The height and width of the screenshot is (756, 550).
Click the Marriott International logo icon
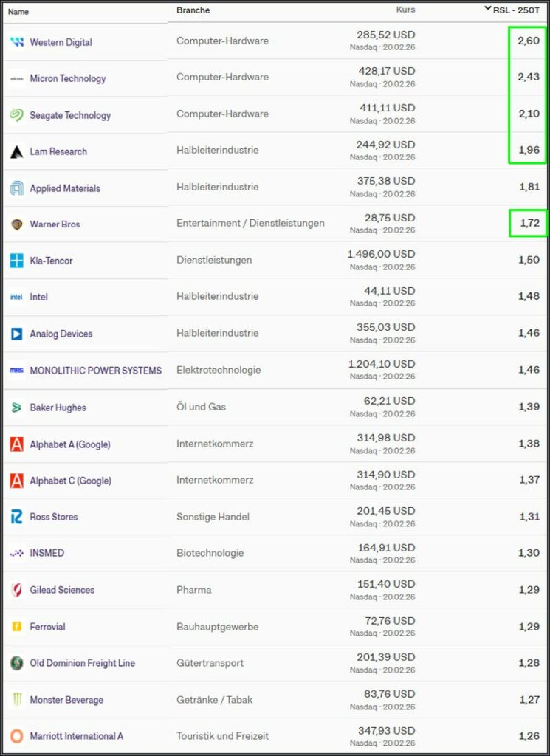(17, 736)
